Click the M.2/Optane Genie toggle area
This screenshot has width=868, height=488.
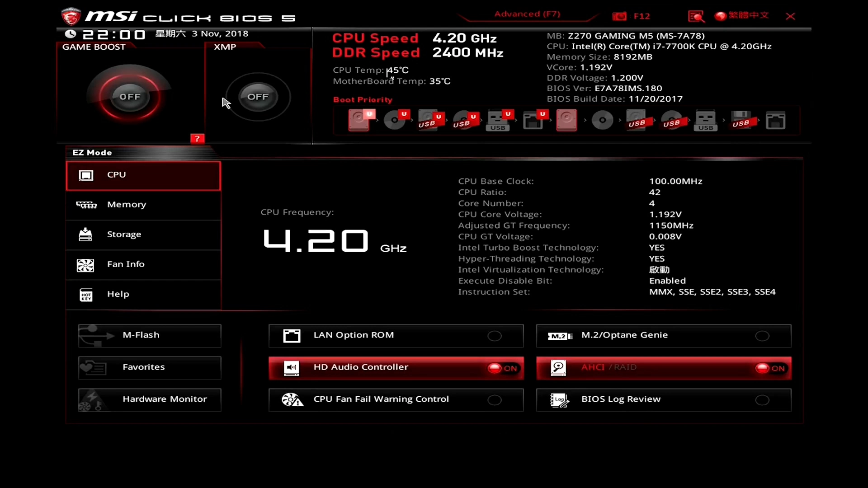[x=763, y=335]
